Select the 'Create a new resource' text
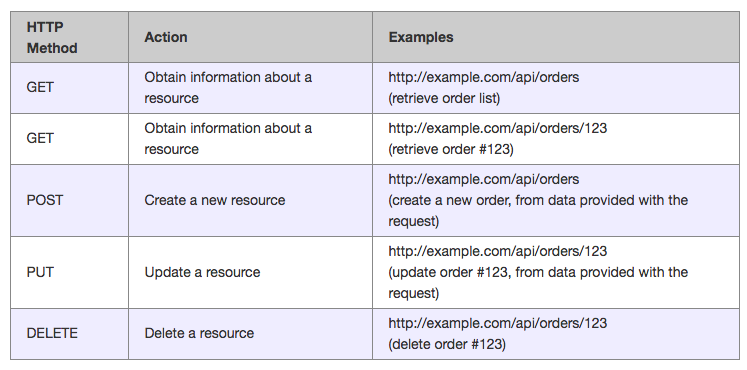 point(215,200)
